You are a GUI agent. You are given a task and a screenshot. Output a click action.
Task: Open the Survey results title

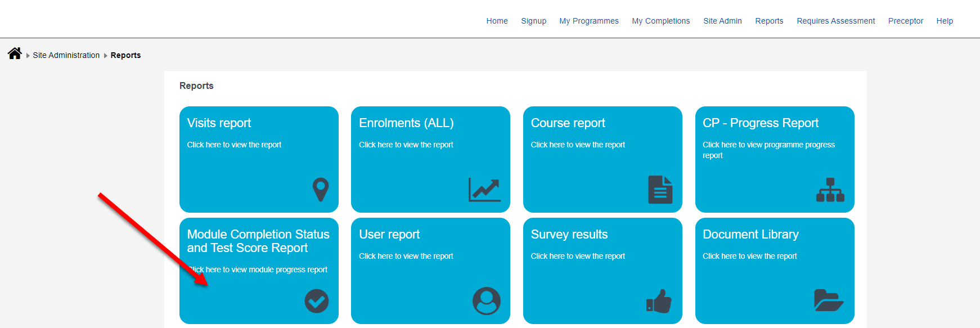tap(569, 234)
